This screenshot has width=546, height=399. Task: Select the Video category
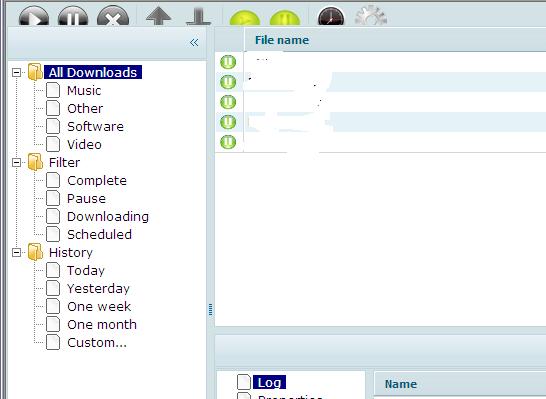84,144
